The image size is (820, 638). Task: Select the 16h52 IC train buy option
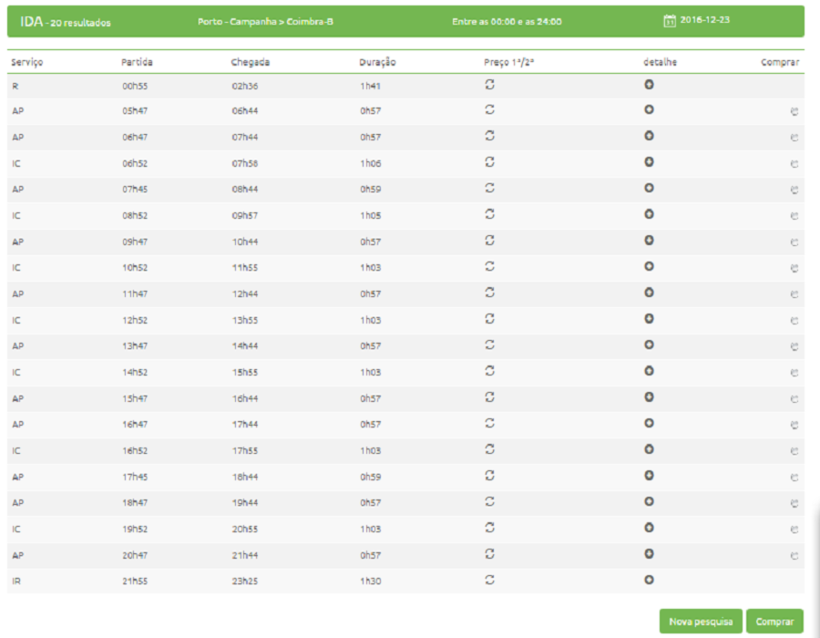[x=794, y=451]
